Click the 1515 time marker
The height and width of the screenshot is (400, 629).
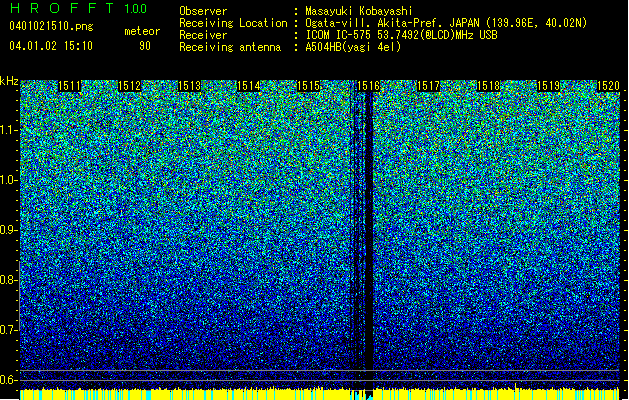pyautogui.click(x=309, y=86)
